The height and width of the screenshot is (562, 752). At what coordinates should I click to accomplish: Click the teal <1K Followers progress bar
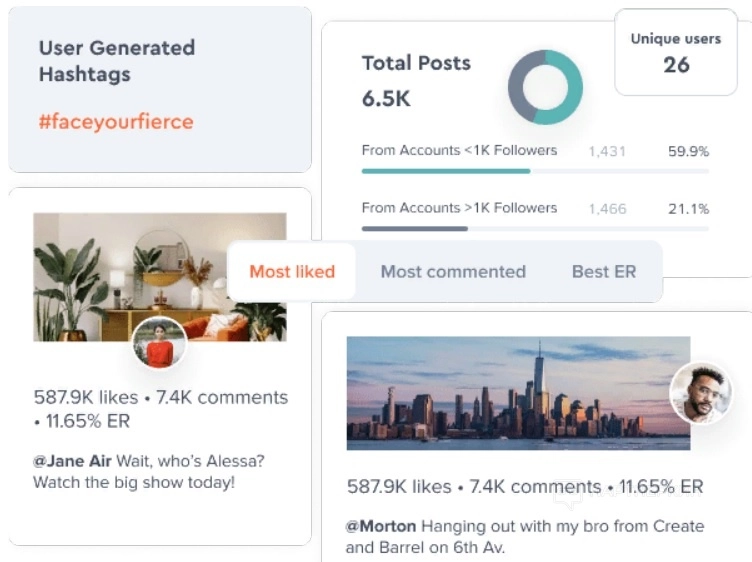click(446, 171)
